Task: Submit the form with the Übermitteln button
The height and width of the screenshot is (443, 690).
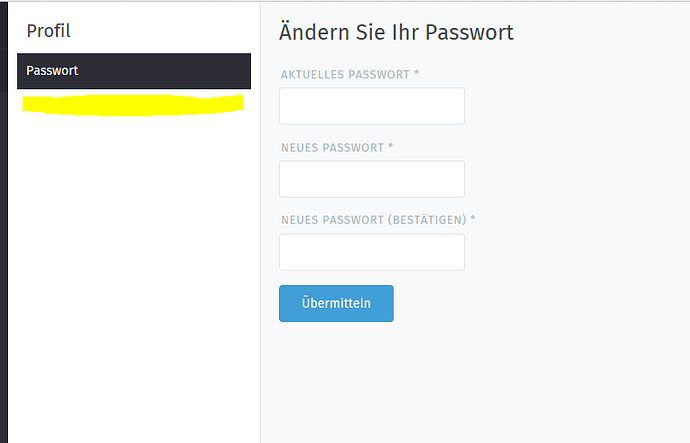Action: coord(336,303)
